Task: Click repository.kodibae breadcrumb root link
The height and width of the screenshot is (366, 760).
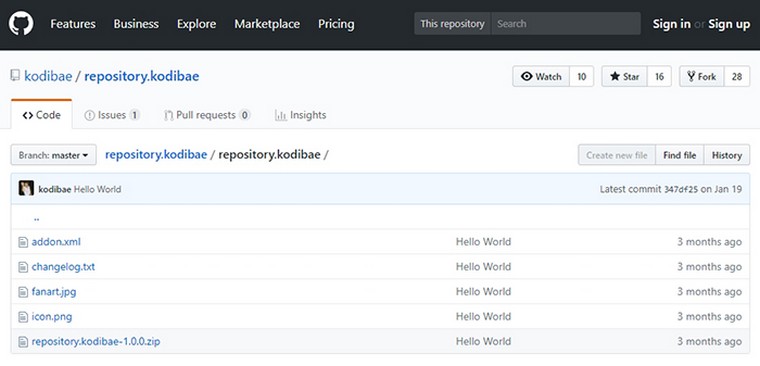Action: tap(156, 155)
